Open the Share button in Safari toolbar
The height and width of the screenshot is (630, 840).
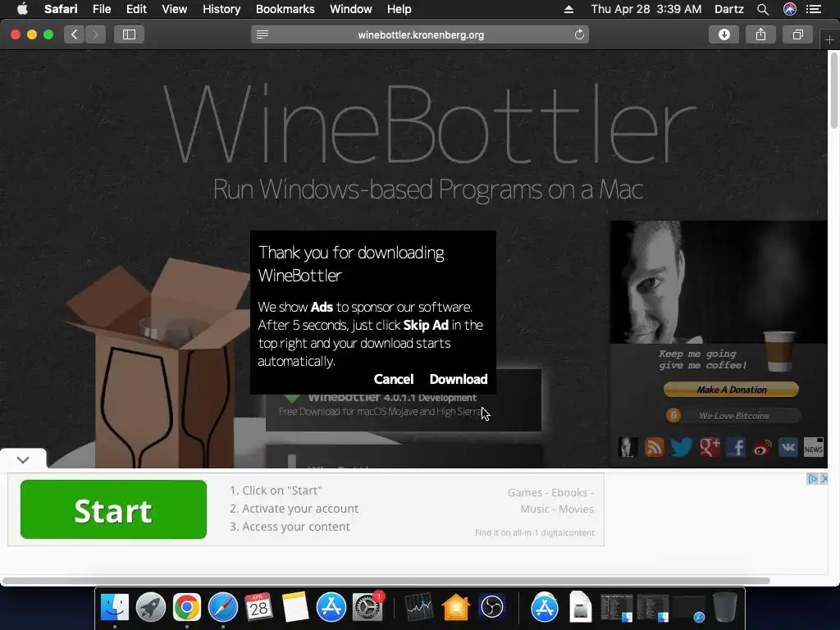(x=760, y=34)
